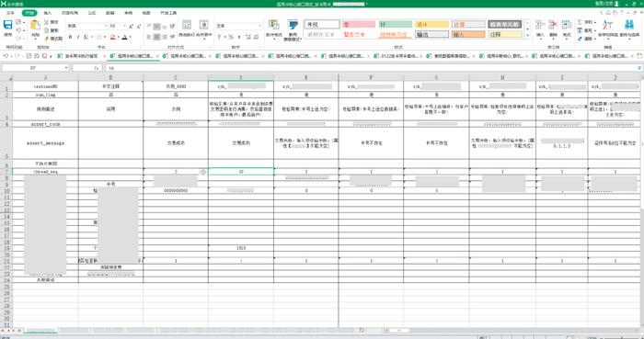Toggle italic formatting

(x=78, y=38)
